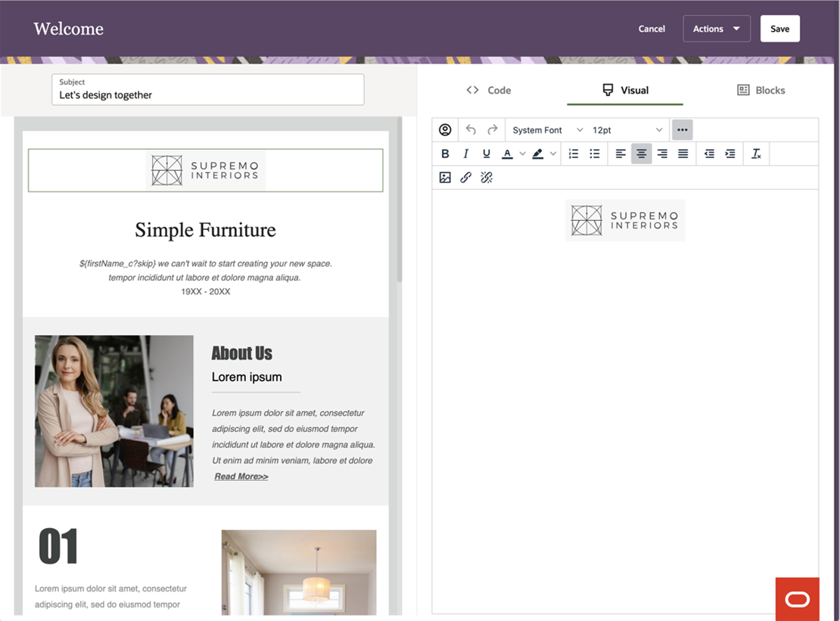Clear text formatting

(756, 154)
